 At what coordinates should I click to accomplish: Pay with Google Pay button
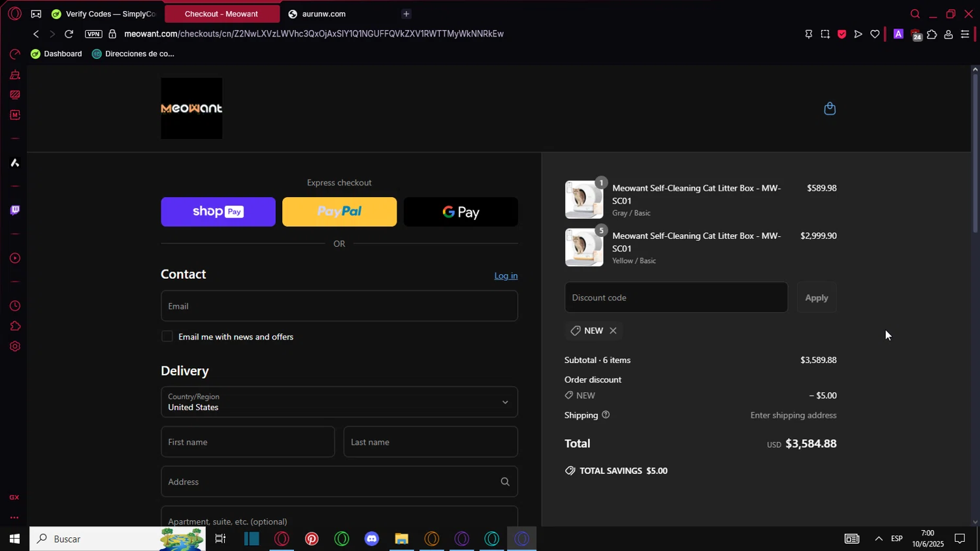(x=461, y=212)
